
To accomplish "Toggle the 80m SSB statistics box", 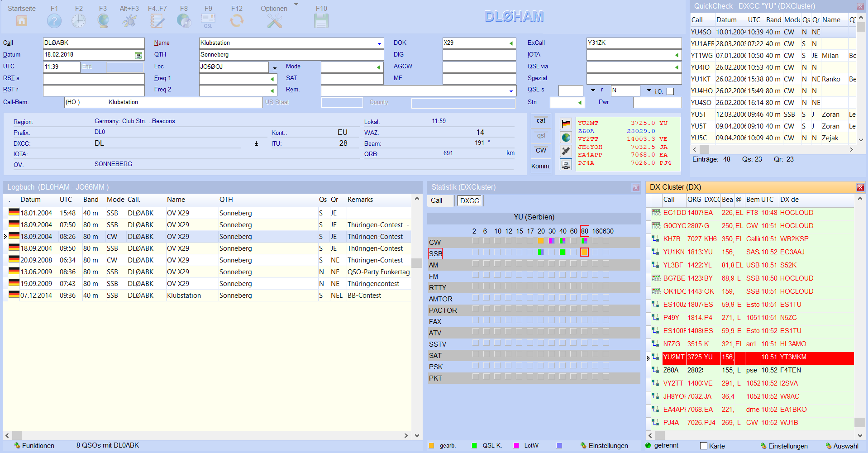I will pos(584,253).
